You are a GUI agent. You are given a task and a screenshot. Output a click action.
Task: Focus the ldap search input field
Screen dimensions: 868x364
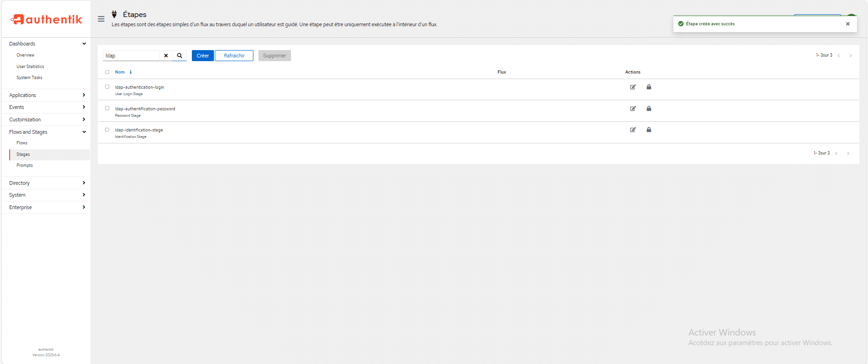click(131, 56)
